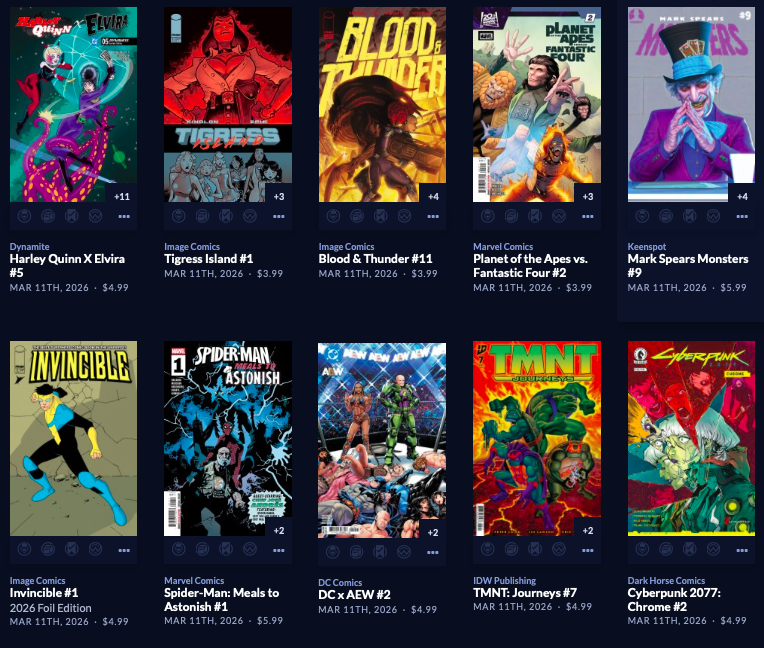Screen dimensions: 764x648
Task: Expand the +4 variants for Blood & Thunder
Action: coord(433,196)
